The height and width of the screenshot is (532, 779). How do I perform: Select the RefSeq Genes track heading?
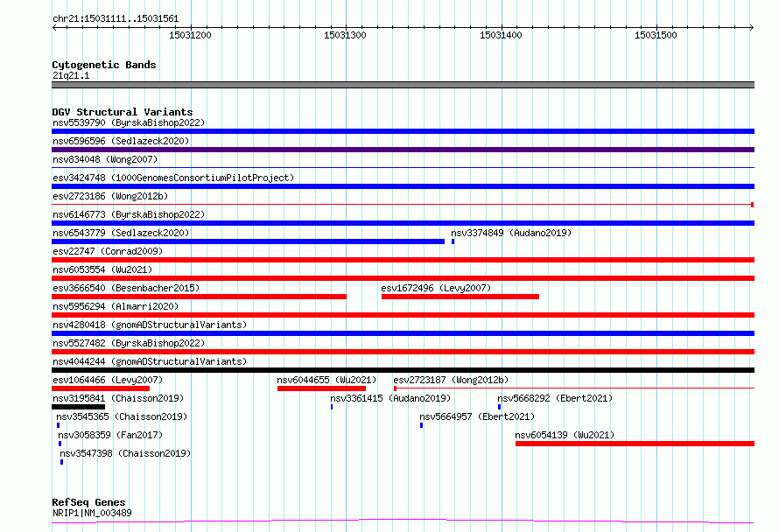point(88,502)
